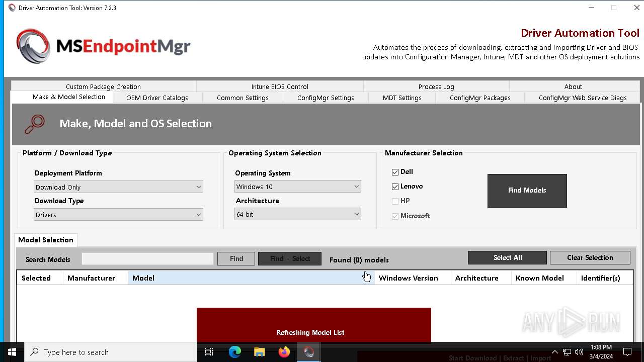
Task: Click the magnifier icon beside Make, Model header
Action: 35,124
